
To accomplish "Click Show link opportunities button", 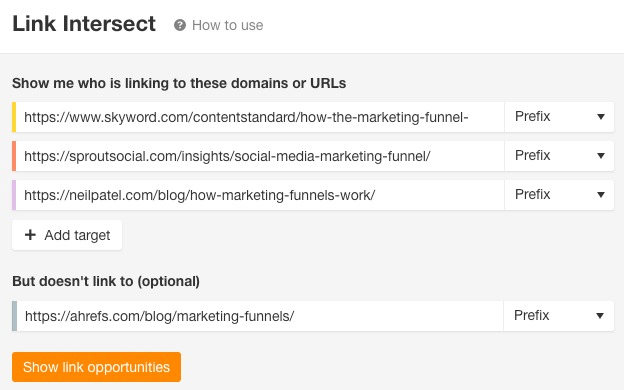I will click(x=96, y=367).
